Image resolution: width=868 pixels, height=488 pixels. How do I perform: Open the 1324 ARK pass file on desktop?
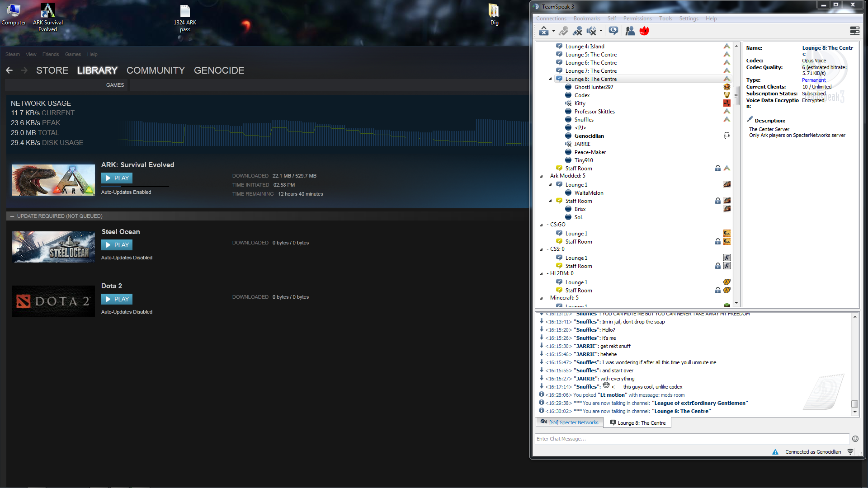coord(185,18)
